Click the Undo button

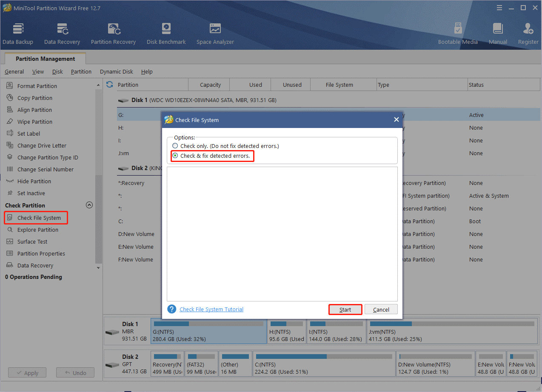pos(75,373)
